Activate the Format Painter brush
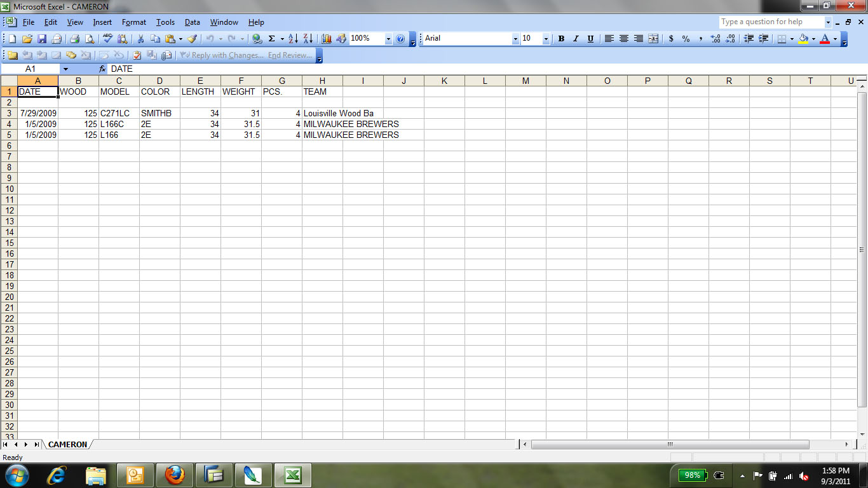Viewport: 868px width, 488px height. point(192,39)
